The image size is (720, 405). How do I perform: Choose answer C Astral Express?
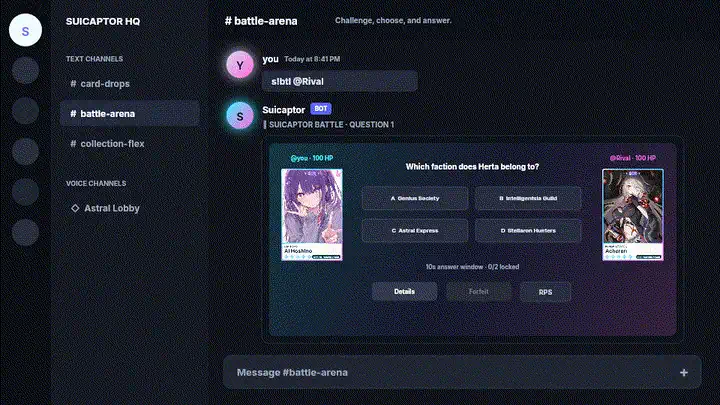[415, 231]
